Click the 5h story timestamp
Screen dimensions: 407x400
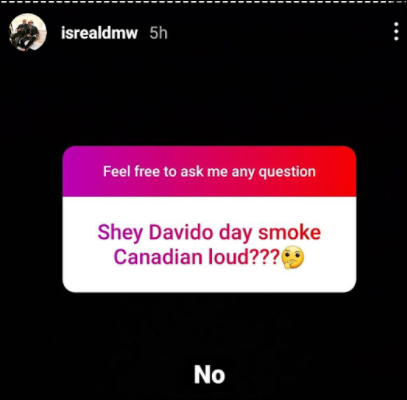tap(158, 33)
